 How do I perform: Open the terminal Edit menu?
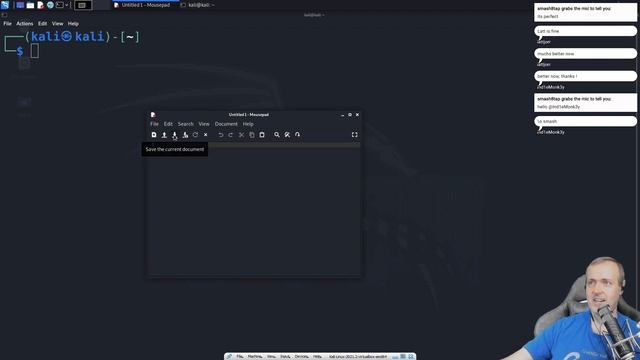click(x=42, y=24)
